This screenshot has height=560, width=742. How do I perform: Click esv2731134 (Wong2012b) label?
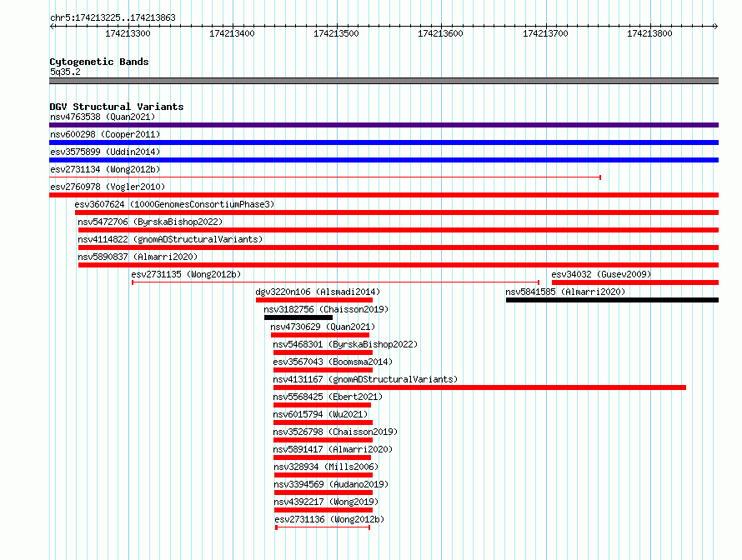click(x=105, y=169)
